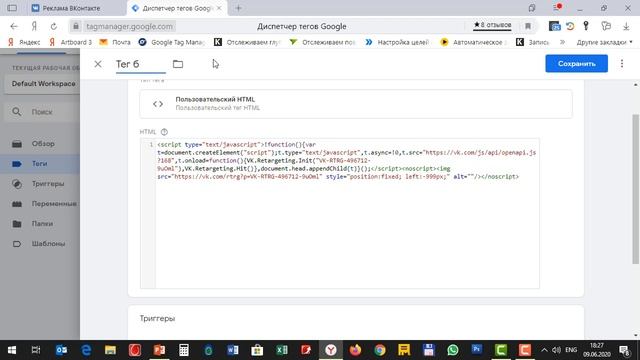Click the address bar tagmanager.google.com
The height and width of the screenshot is (360, 640).
pos(129,26)
